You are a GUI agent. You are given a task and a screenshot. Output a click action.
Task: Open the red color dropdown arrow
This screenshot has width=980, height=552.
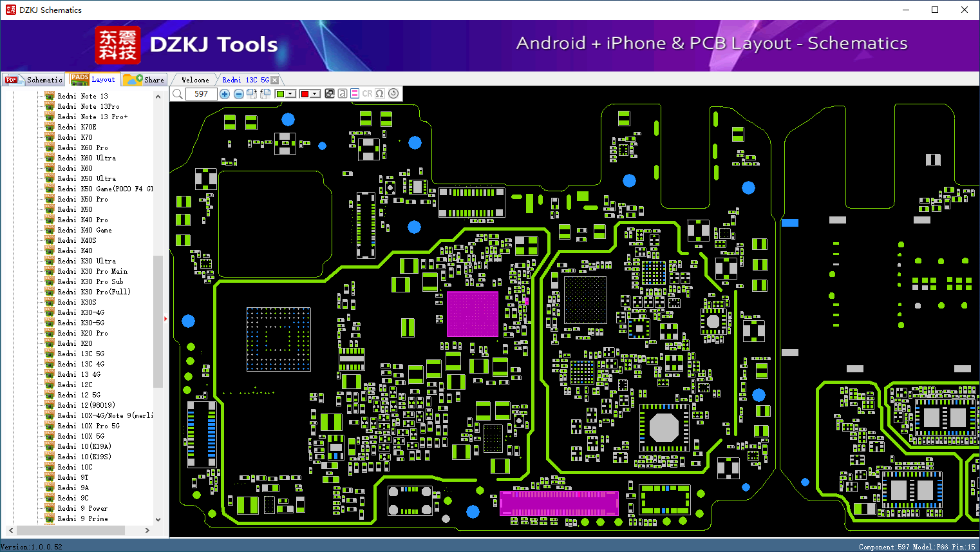(x=316, y=94)
